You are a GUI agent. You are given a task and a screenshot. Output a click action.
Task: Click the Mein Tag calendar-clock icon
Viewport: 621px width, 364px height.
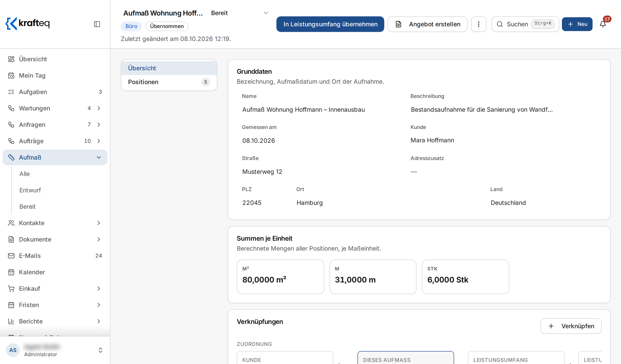click(11, 75)
